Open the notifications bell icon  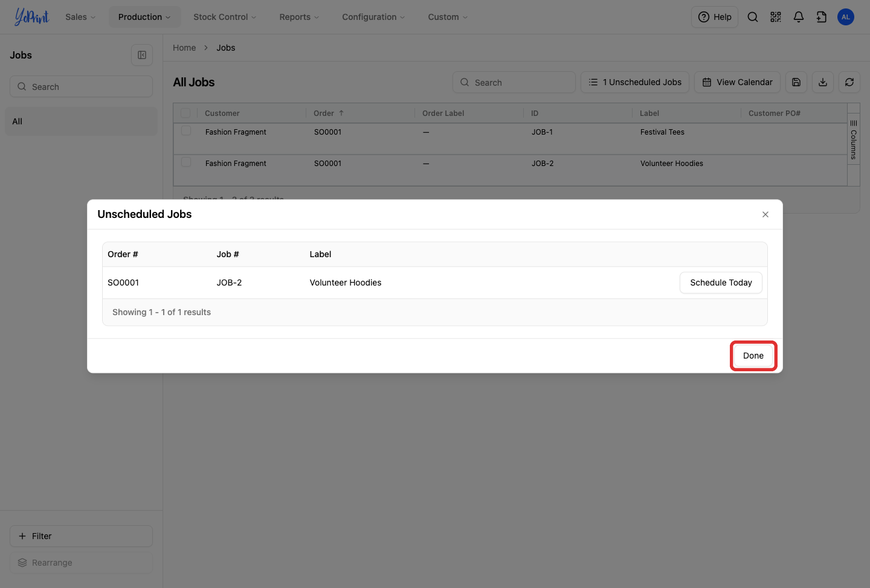[x=799, y=17]
